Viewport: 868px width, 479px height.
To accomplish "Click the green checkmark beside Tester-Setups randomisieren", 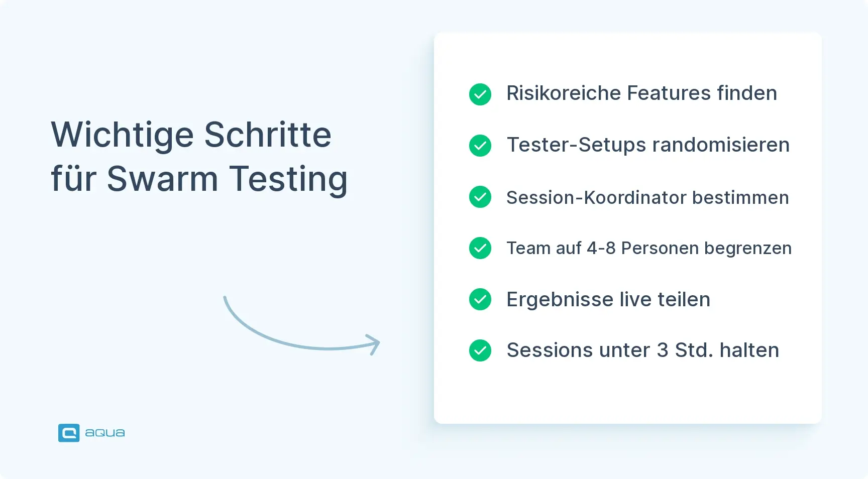I will pyautogui.click(x=480, y=146).
